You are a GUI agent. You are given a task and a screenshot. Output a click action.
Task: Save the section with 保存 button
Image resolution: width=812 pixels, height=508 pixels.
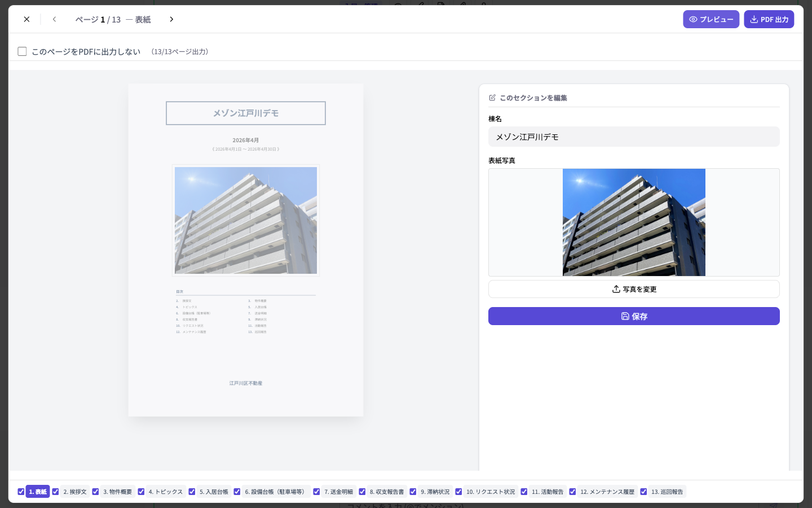point(634,316)
